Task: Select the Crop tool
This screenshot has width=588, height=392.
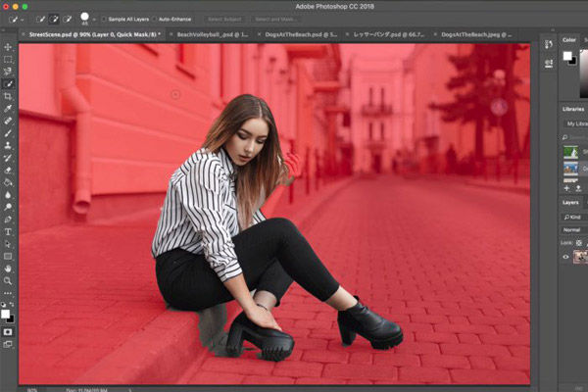Action: [x=9, y=96]
